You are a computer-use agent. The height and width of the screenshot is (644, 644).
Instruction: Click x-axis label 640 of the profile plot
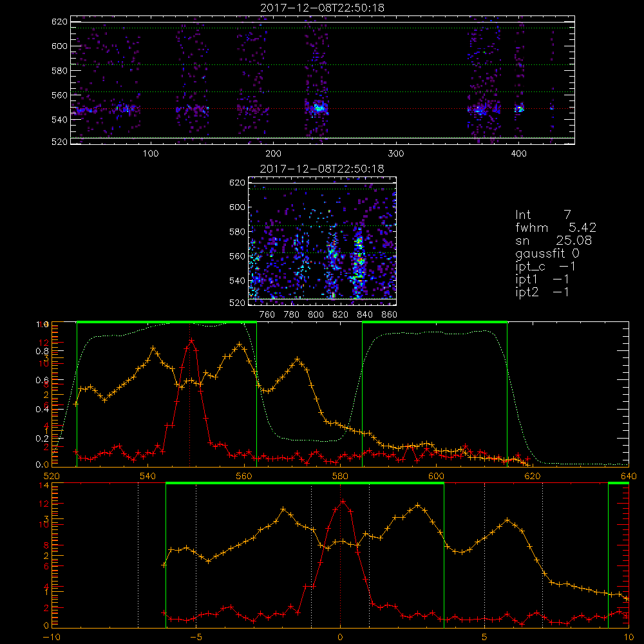coord(629,476)
